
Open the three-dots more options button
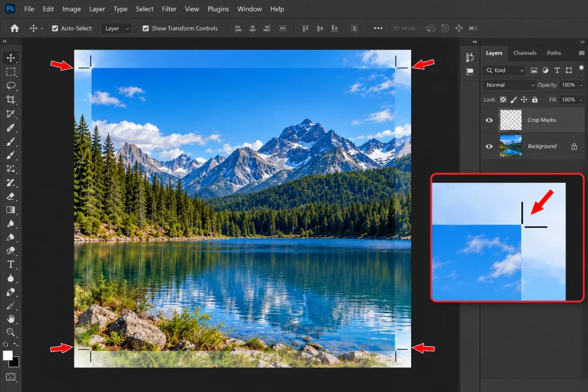(378, 28)
